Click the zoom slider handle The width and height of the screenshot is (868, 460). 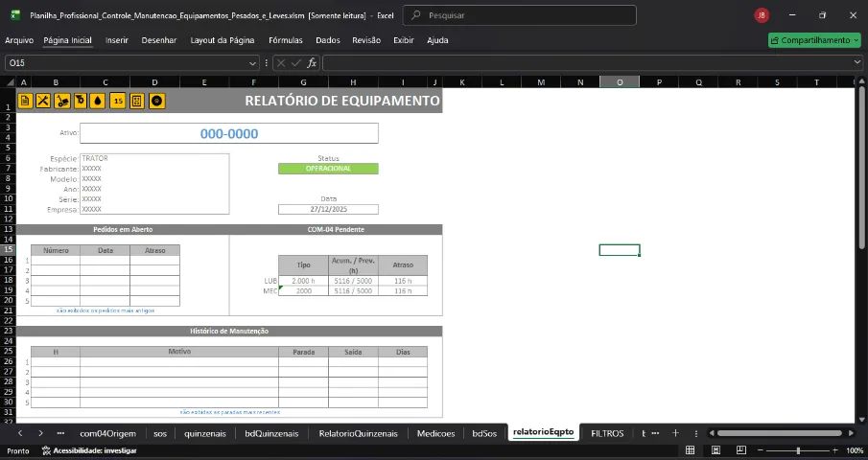798,450
